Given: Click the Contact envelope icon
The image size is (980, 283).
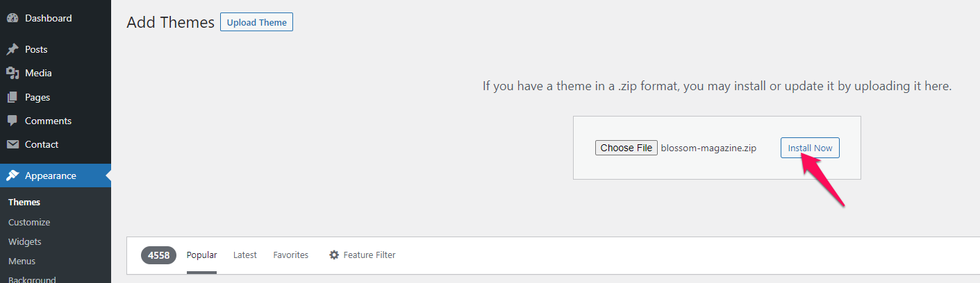Looking at the screenshot, I should [13, 144].
